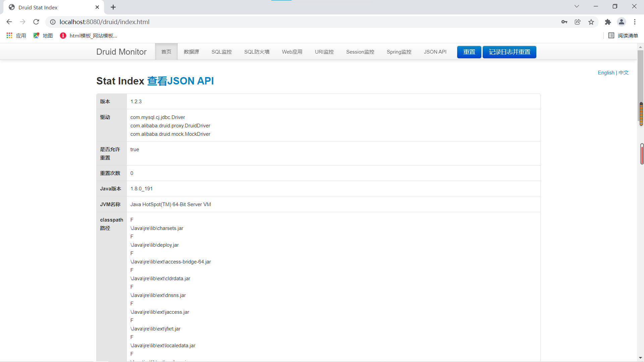Click the share page icon

(578, 22)
